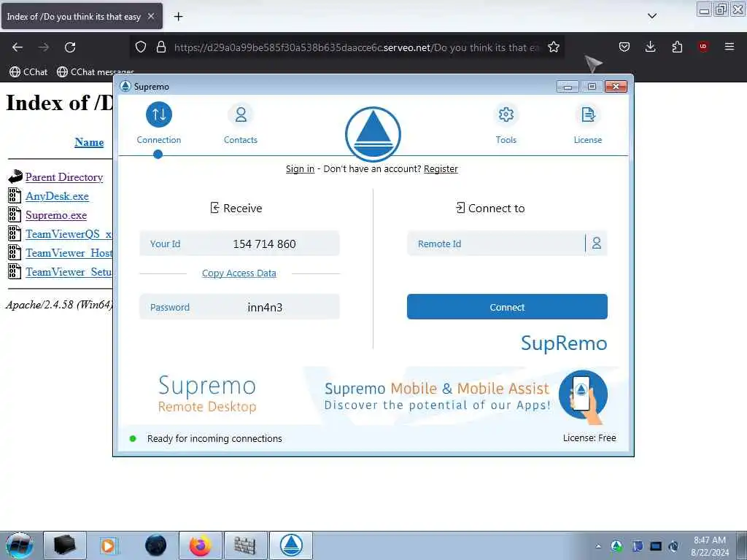
Task: Open the CChat messages bookmark
Action: pyautogui.click(x=96, y=72)
